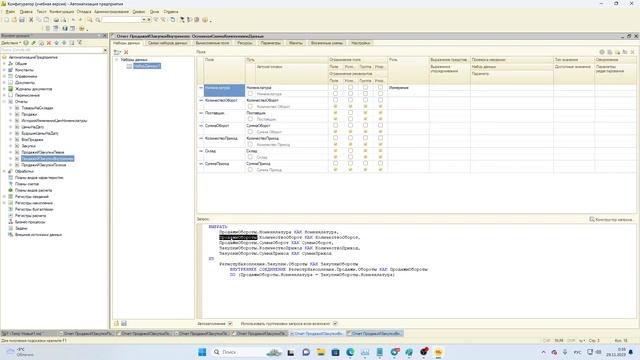640x360 pixels.
Task: Collapse the Отчеты tree node
Action: (4, 102)
